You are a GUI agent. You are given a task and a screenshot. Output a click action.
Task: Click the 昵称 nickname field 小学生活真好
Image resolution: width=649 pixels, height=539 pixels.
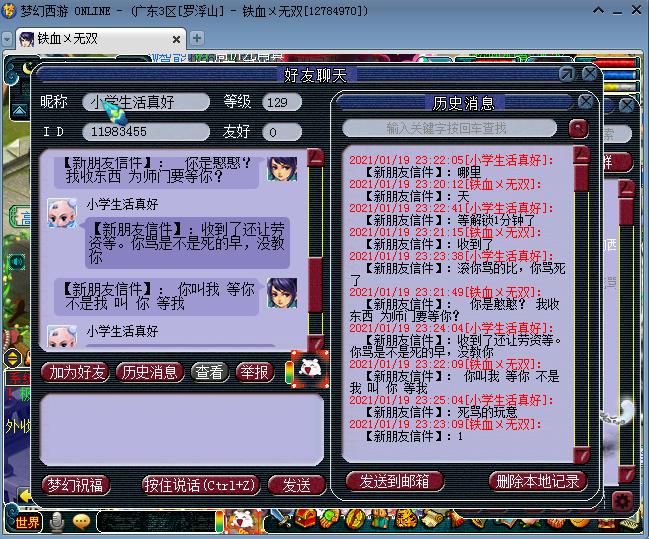(146, 102)
